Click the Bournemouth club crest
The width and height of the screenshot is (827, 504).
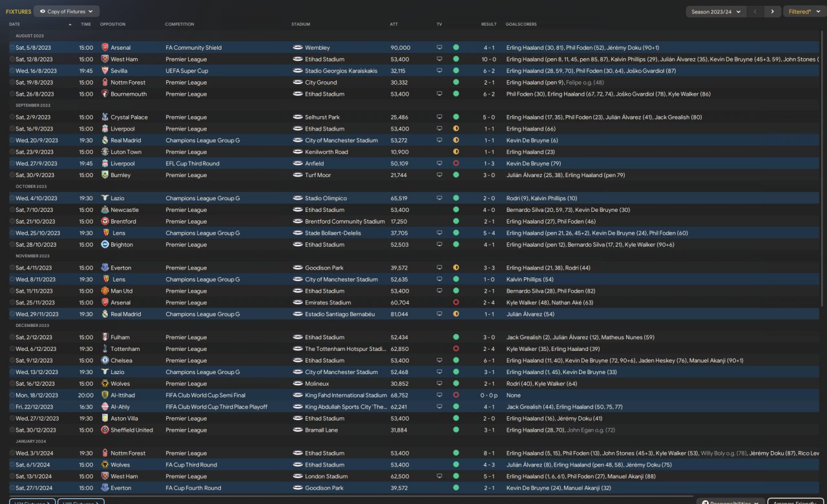tap(105, 94)
